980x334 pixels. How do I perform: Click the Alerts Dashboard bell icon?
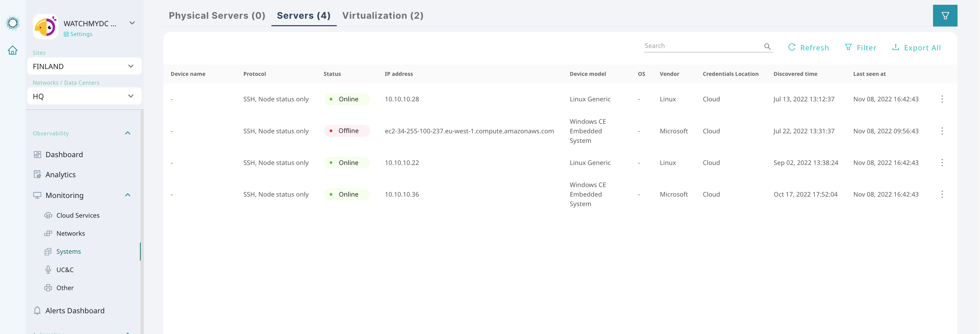pyautogui.click(x=37, y=311)
